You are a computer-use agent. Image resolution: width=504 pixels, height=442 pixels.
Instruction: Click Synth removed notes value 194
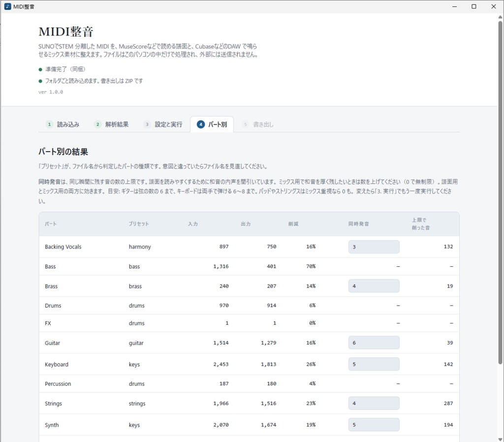(x=448, y=425)
